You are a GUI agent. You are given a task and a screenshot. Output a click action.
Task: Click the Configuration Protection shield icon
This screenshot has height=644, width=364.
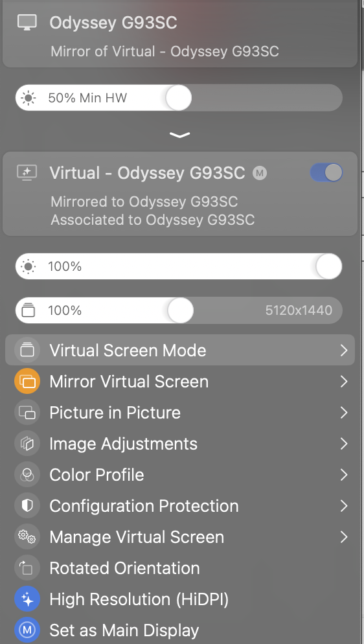point(27,505)
